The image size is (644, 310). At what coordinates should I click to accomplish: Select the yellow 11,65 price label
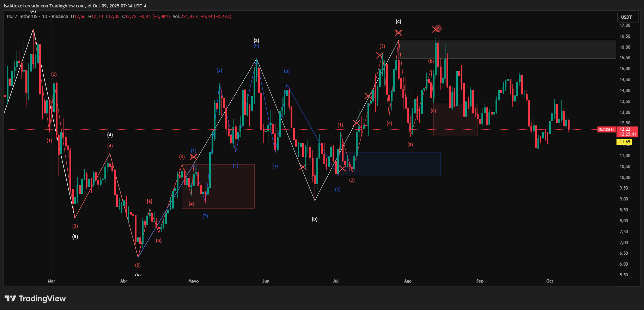click(625, 142)
